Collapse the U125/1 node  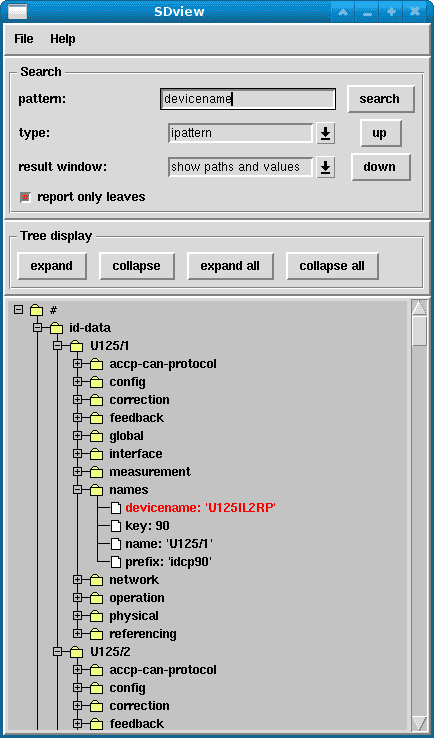57,346
